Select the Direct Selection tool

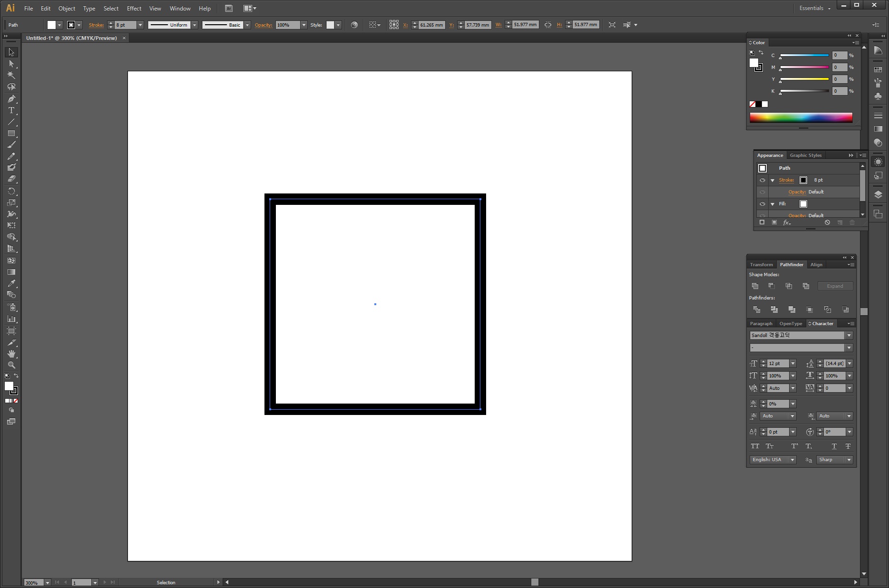point(11,64)
